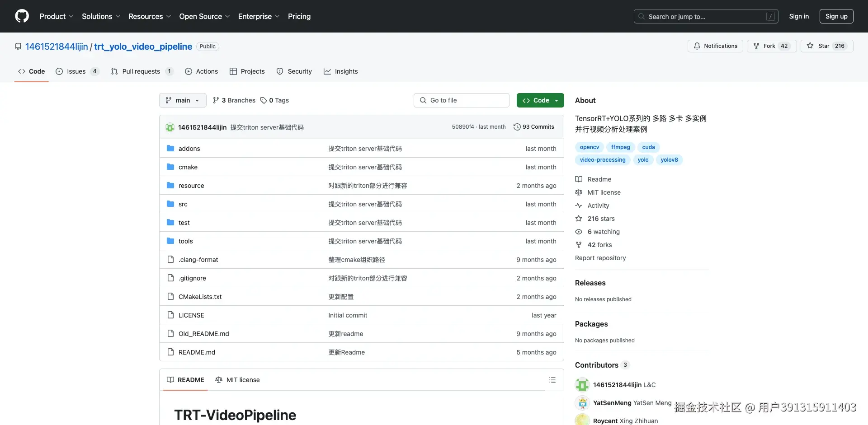This screenshot has width=868, height=425.
Task: Click the search magnifier icon in header
Action: pyautogui.click(x=642, y=16)
